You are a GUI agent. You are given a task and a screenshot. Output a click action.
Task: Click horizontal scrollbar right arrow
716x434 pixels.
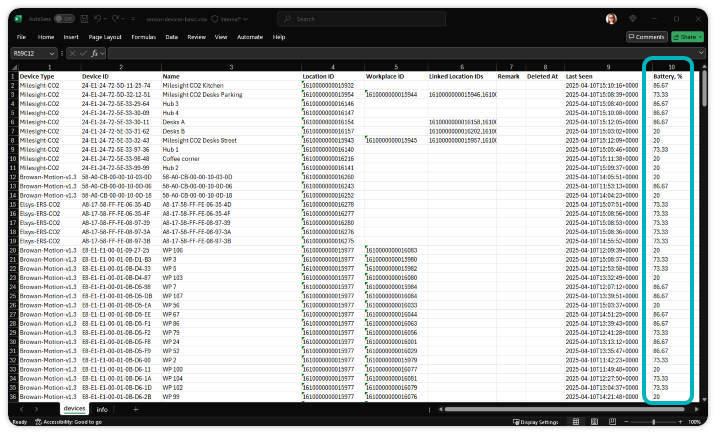click(x=696, y=409)
